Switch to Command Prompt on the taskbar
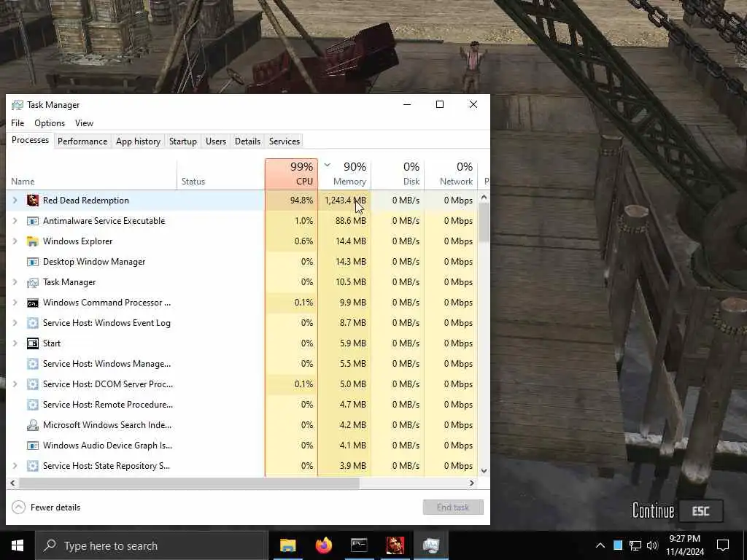 359,545
